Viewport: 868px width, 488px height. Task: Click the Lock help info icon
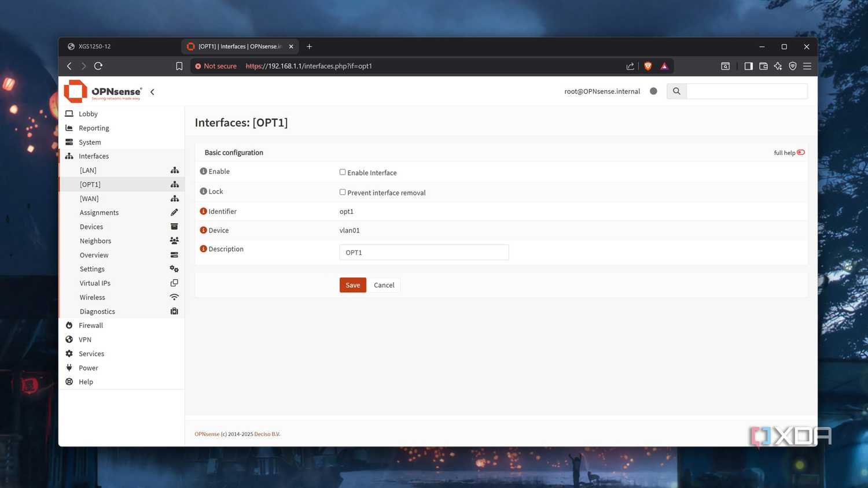(x=203, y=191)
